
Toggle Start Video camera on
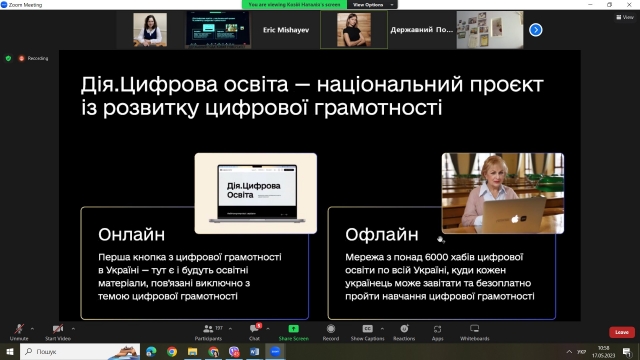click(x=58, y=332)
